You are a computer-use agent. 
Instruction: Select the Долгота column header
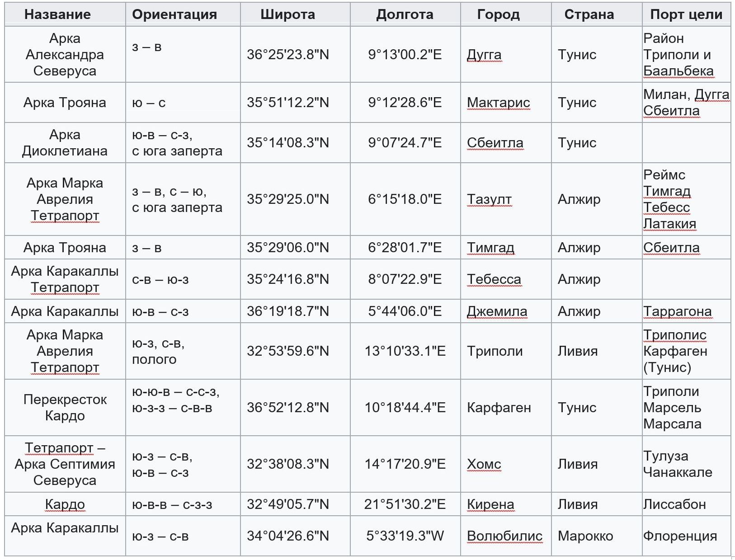405,14
